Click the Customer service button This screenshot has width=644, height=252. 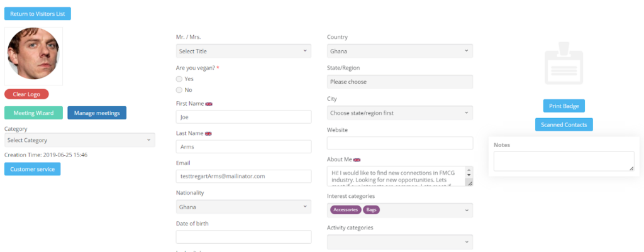[33, 169]
